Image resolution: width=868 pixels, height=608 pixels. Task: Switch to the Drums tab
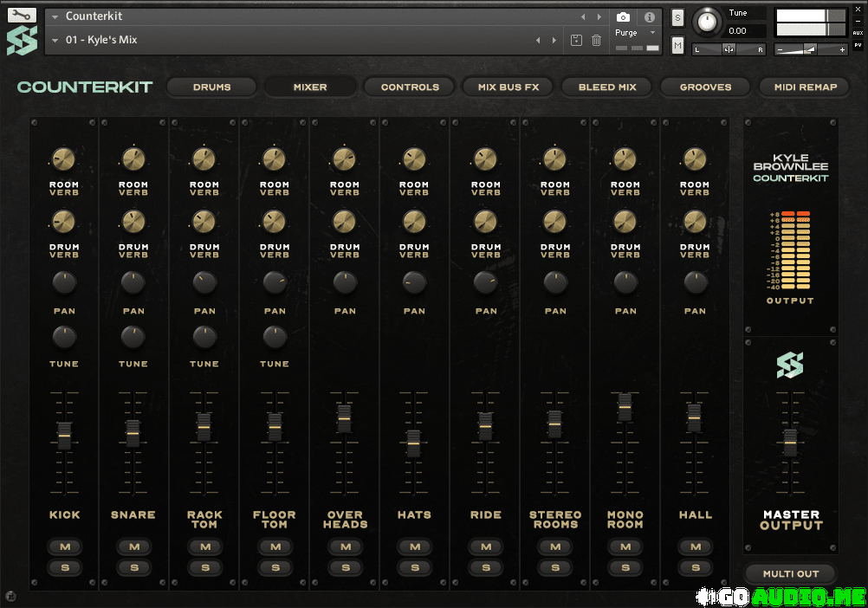(211, 87)
